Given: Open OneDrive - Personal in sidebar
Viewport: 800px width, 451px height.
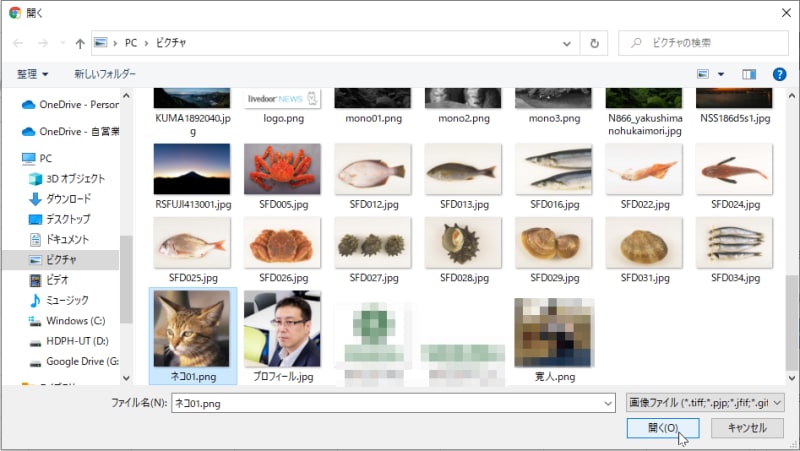Looking at the screenshot, I should pyautogui.click(x=70, y=105).
